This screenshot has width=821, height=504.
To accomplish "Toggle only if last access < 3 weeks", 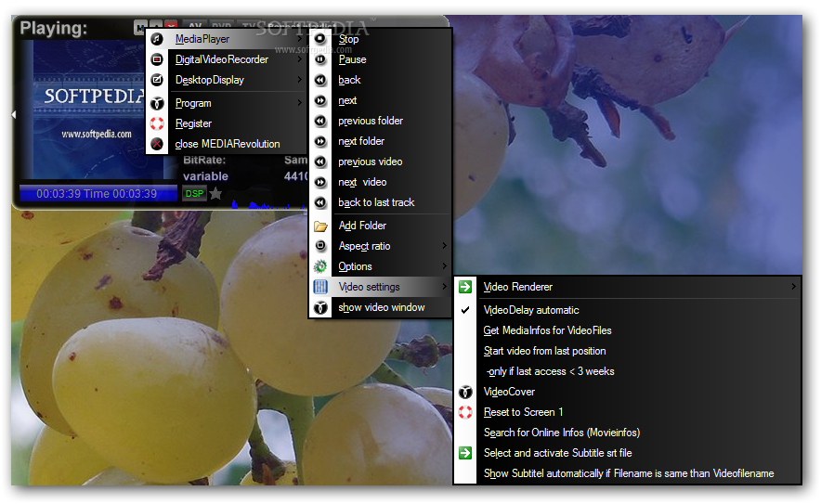I will (550, 371).
